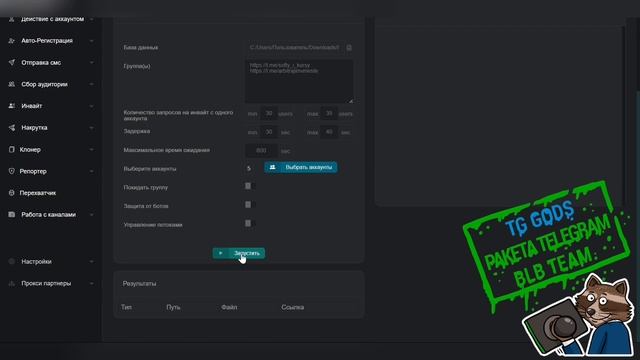
Task: Click the Работа с каналами icon
Action: coord(11,214)
